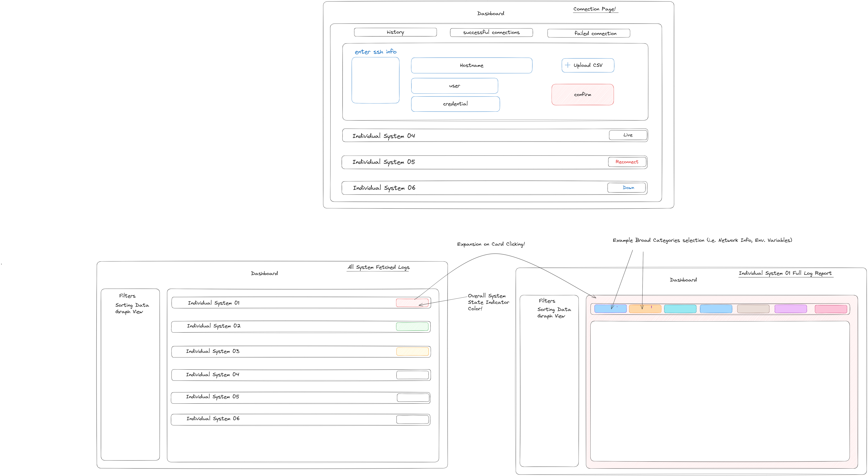Focus the user input field
868x476 pixels.
(454, 86)
